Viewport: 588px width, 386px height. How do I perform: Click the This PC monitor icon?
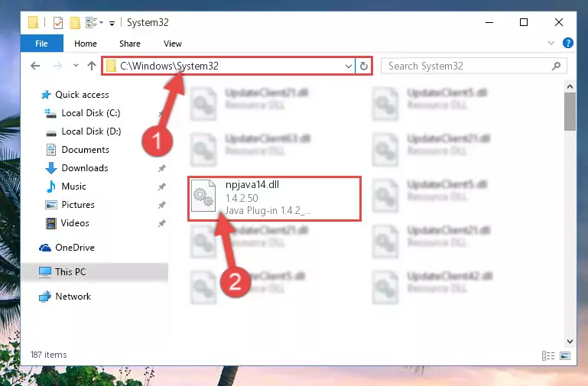[45, 272]
